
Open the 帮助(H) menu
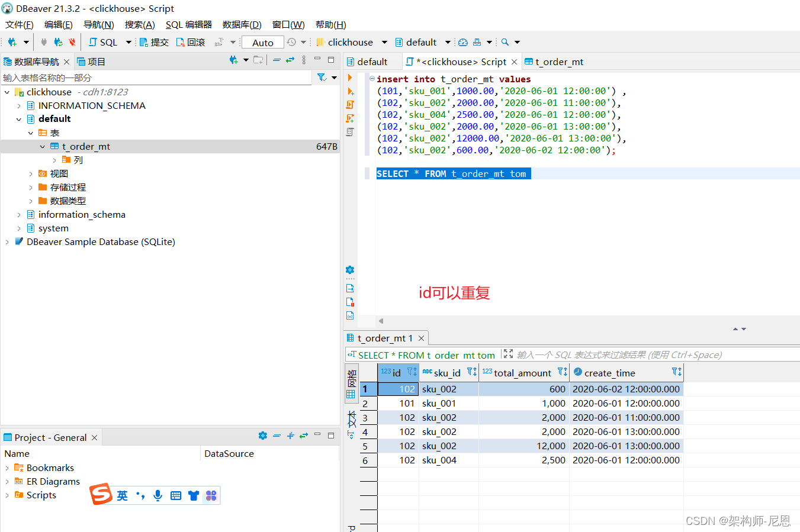[331, 24]
